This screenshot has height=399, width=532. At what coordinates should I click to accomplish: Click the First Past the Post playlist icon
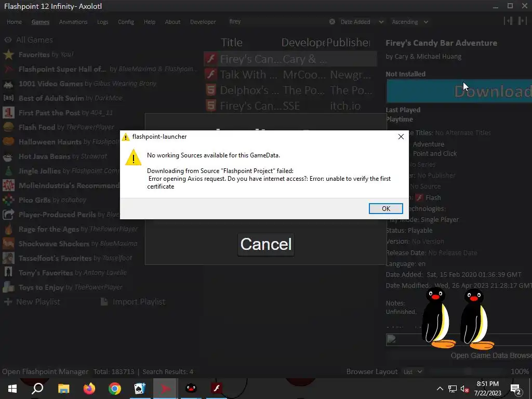8,113
